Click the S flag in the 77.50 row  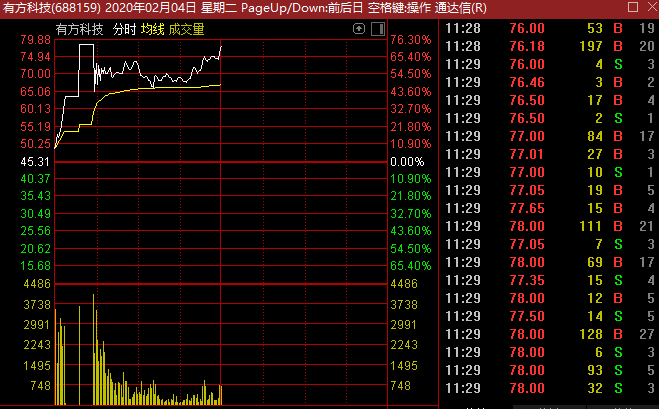[x=618, y=317]
